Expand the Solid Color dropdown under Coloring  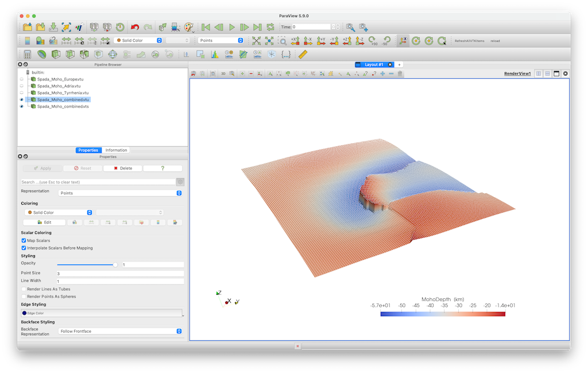point(57,213)
